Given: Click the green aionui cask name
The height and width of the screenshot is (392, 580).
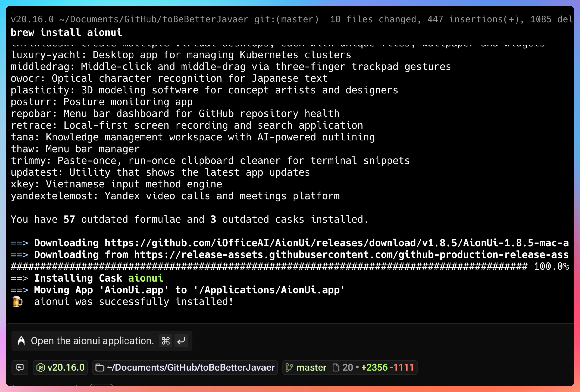Looking at the screenshot, I should [145, 278].
